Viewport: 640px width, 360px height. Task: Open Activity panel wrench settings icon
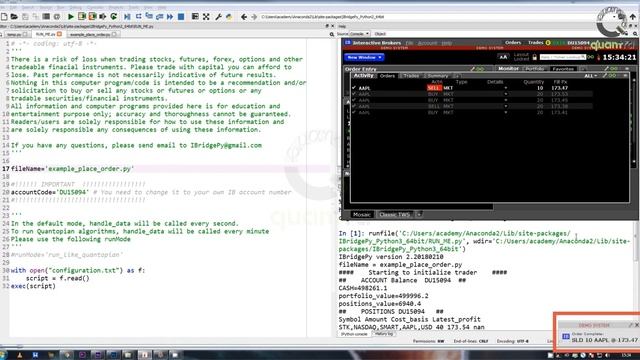tap(606, 76)
